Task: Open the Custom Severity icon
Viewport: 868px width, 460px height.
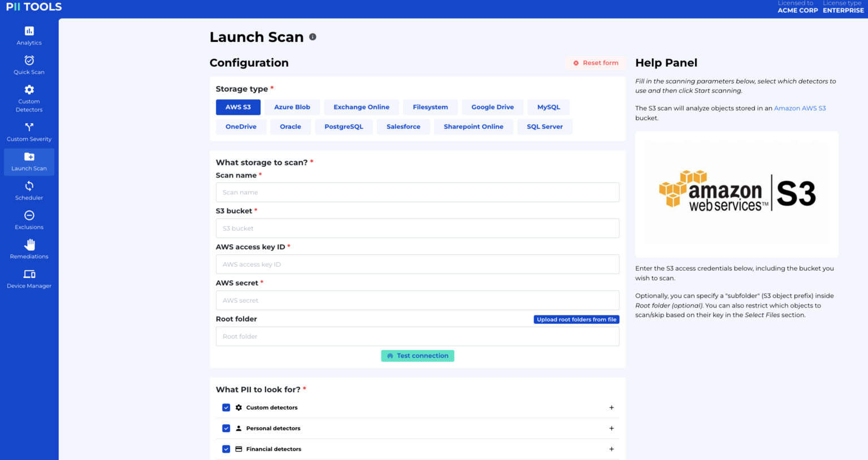Action: tap(29, 127)
